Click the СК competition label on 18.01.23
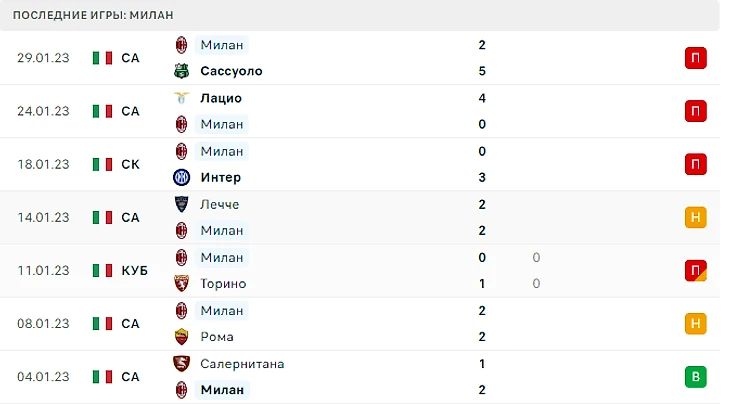 point(130,164)
